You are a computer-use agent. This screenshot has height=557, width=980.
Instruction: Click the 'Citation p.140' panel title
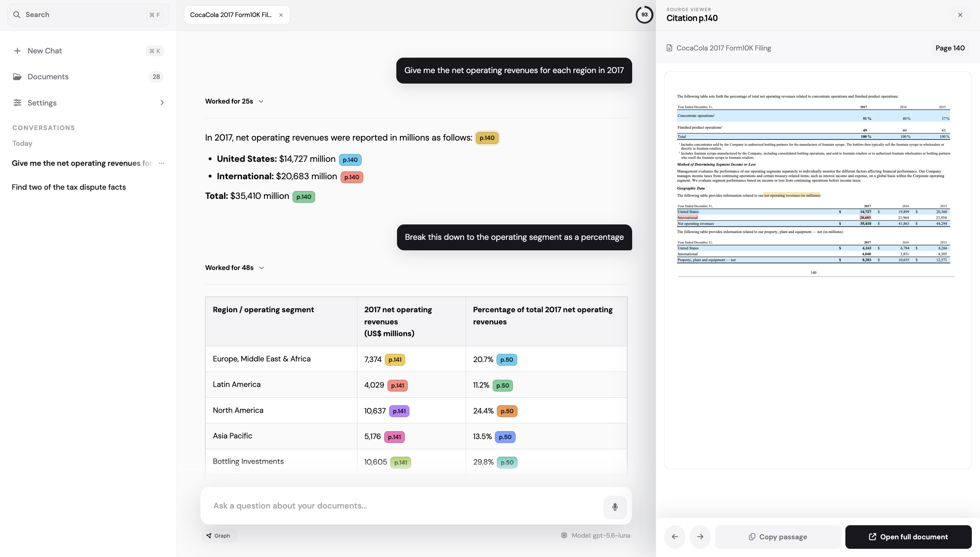(x=692, y=18)
